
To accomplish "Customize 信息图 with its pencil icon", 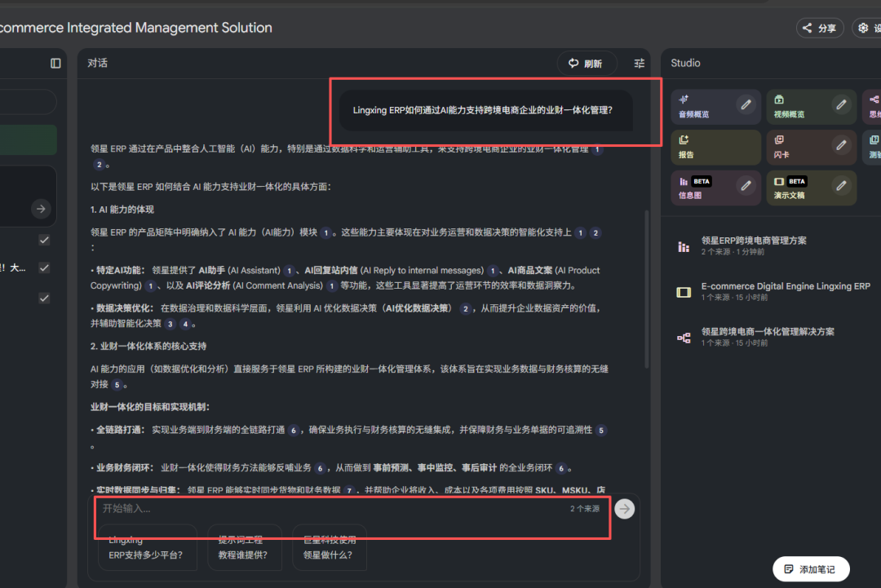I will [746, 186].
